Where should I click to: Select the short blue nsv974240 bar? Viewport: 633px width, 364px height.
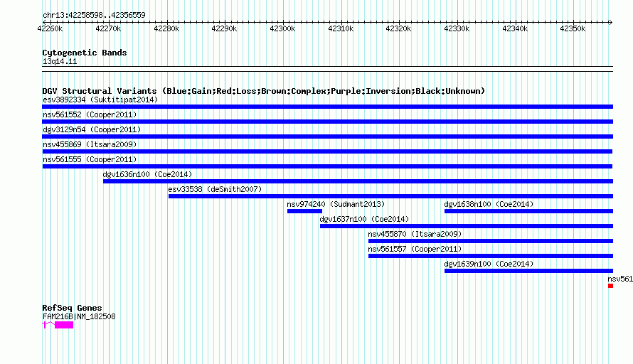305,211
